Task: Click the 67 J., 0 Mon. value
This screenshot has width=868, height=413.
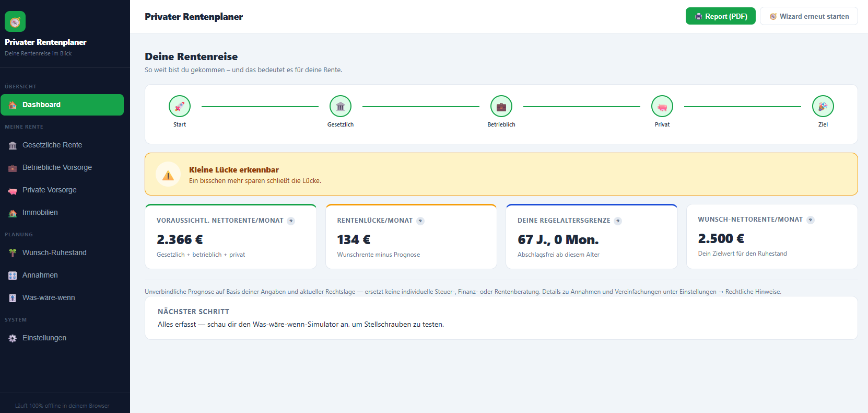Action: [558, 239]
